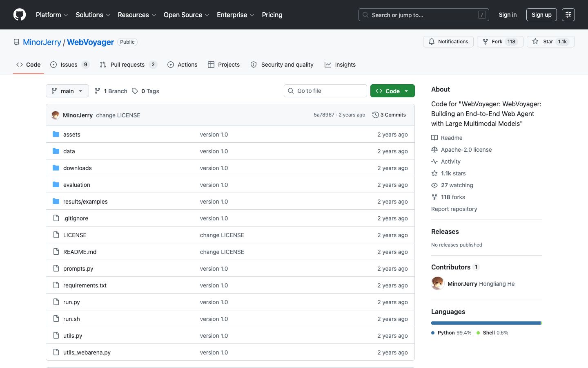
Task: Open the .gitignore file
Action: [76, 218]
